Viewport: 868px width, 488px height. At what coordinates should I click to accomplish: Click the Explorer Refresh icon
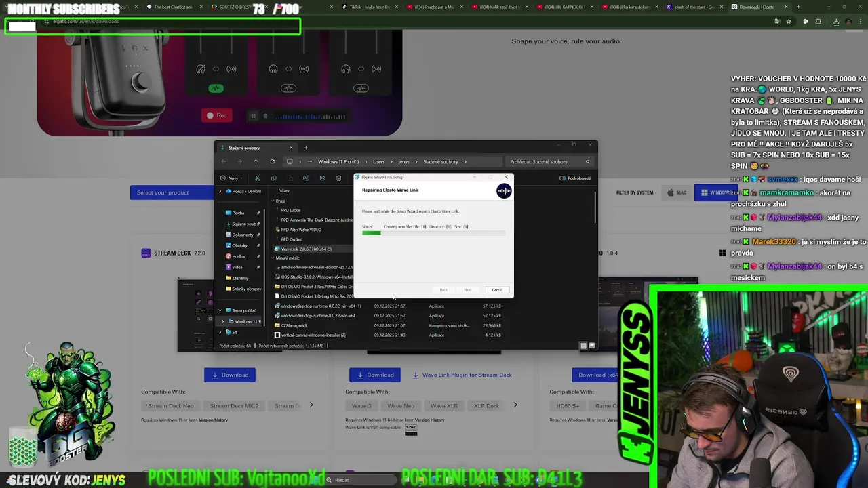[272, 161]
